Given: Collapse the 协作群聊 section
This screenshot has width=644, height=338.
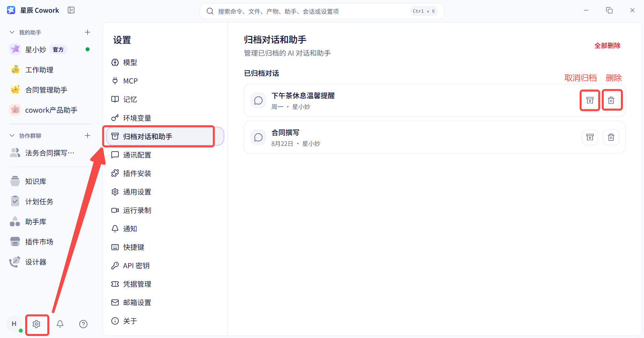Looking at the screenshot, I should coord(12,135).
